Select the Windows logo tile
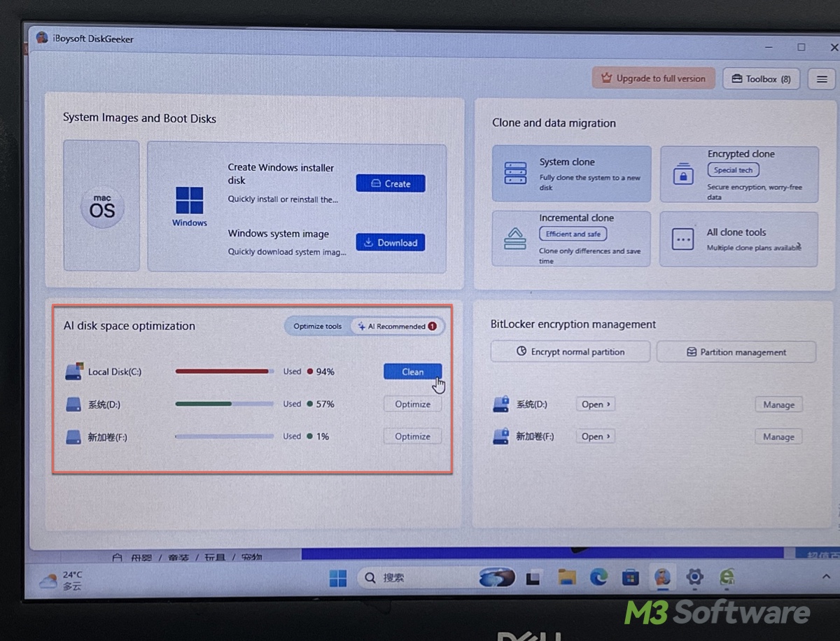Screen dimensions: 840x641 point(190,206)
